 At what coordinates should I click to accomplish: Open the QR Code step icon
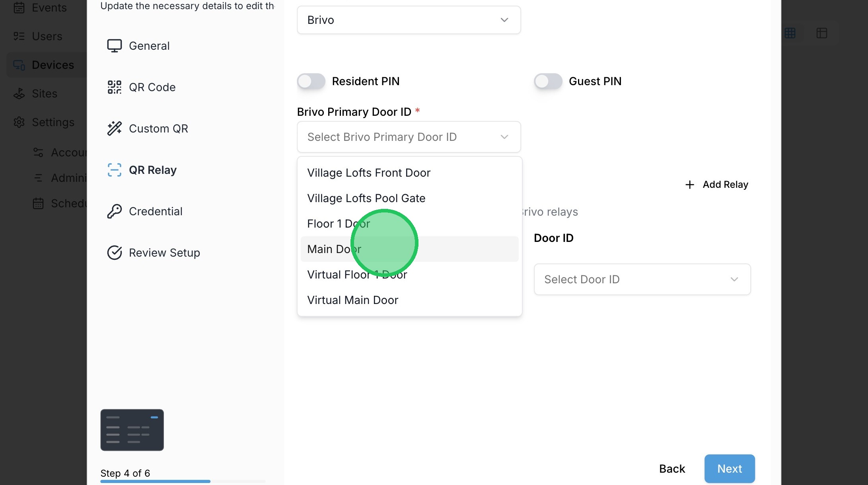[x=114, y=87]
